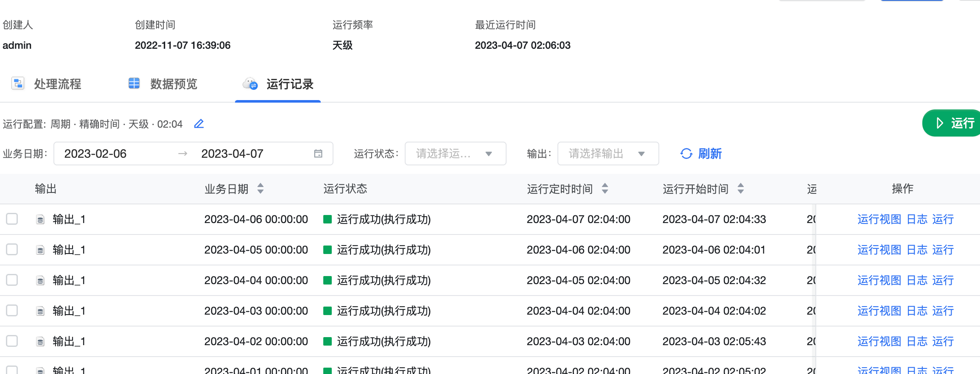The width and height of the screenshot is (980, 374).
Task: Click scheduled time 2023-04-05 02:04:00 cell
Action: (579, 280)
